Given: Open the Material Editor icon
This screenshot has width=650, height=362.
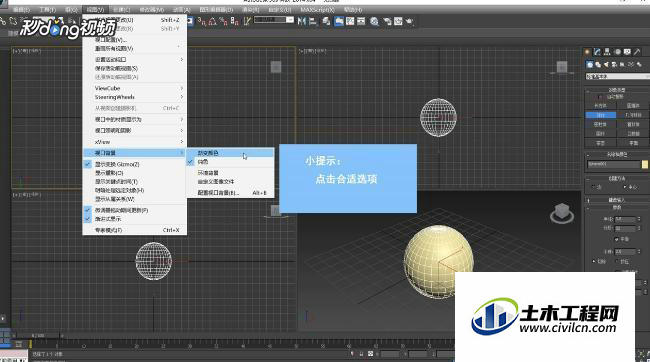Looking at the screenshot, I should 374,21.
